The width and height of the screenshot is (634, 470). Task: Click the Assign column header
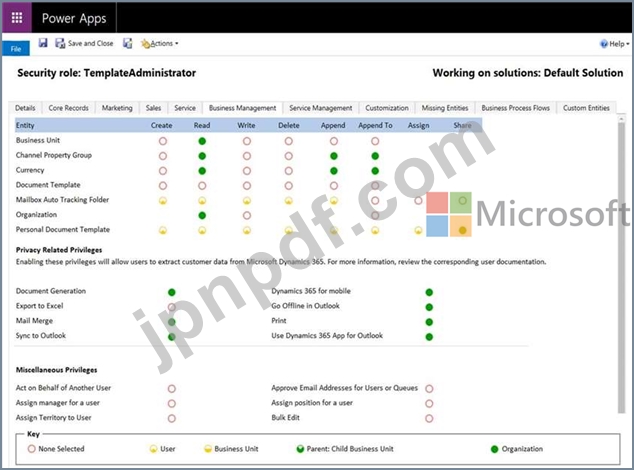418,125
